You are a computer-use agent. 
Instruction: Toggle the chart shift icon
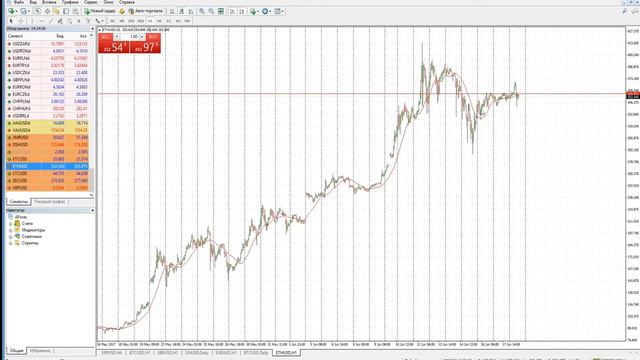[x=242, y=11]
